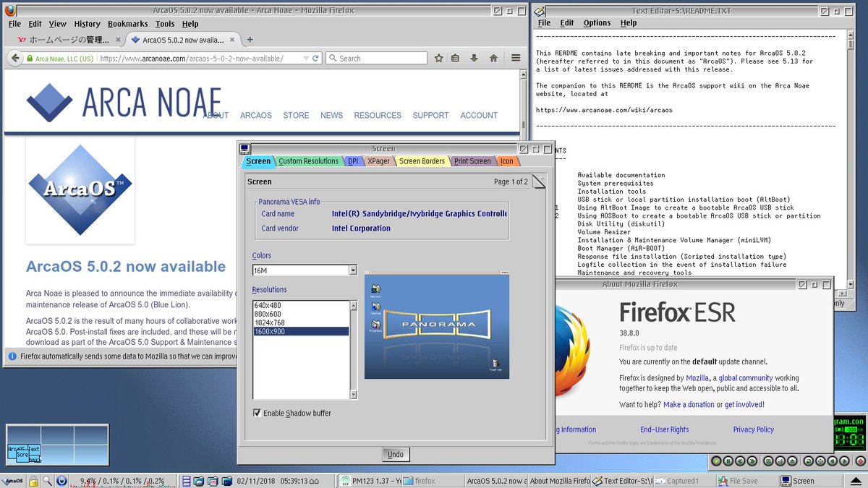Screen dimensions: 868x488
Task: Open the Colors dropdown showing 16M
Action: point(353,270)
